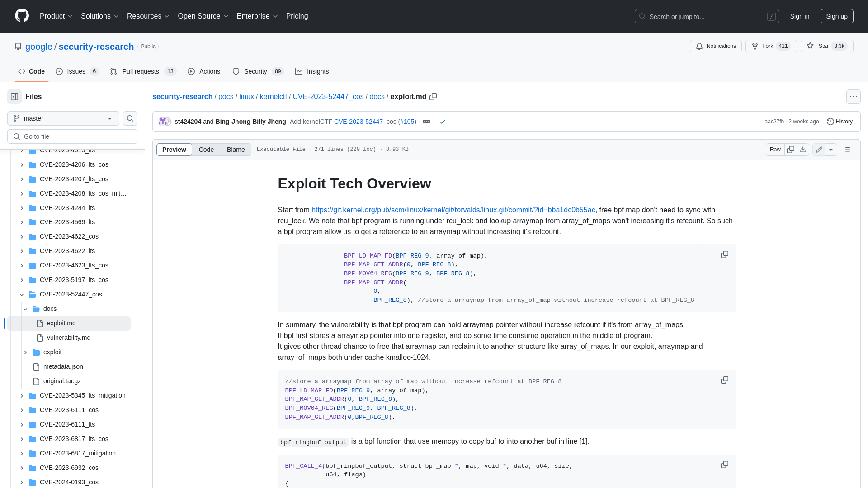Screen dimensions: 868x488
Task: Switch to the Blame view
Action: [x=236, y=150]
